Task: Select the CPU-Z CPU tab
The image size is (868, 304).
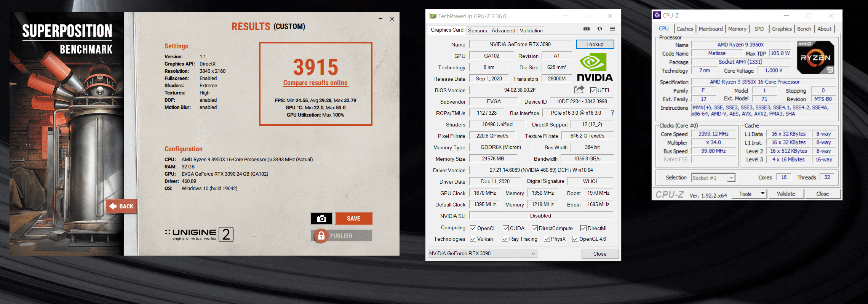Action: tap(663, 29)
